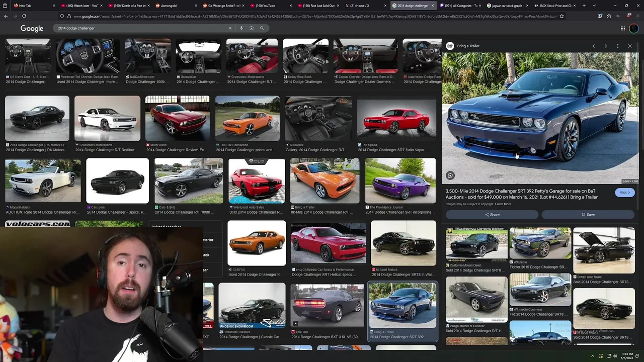This screenshot has height=362, width=644.
Task: Click the Share button under the preview
Action: click(x=493, y=215)
